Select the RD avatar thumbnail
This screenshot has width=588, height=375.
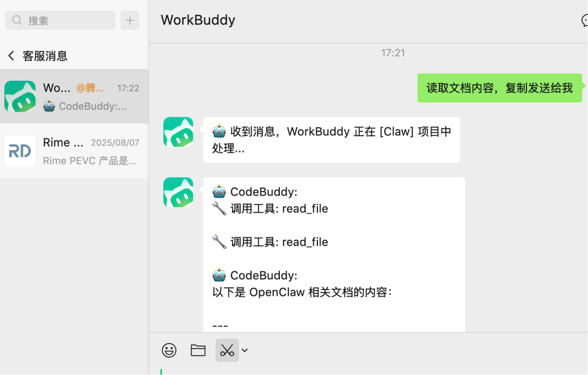point(20,151)
